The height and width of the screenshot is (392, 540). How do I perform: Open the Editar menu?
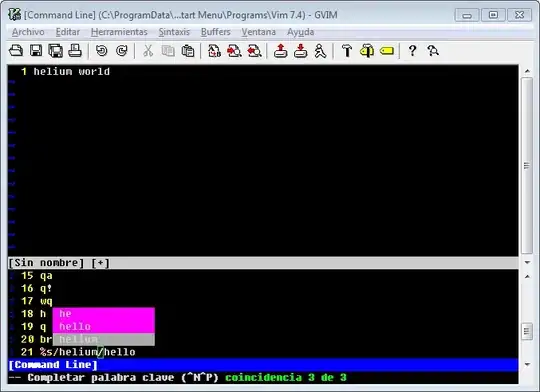[68, 32]
